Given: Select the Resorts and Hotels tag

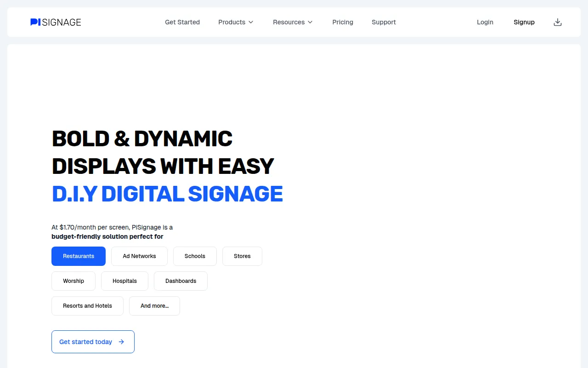Looking at the screenshot, I should 87,306.
